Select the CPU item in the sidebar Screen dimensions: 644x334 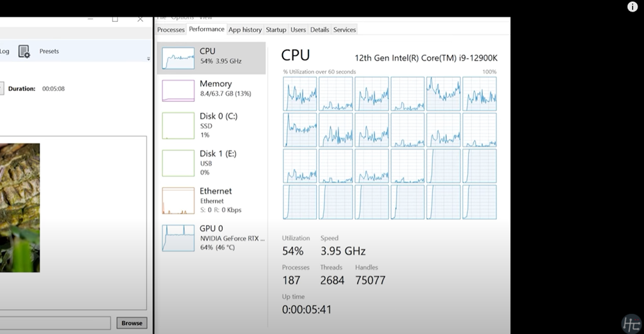click(211, 58)
